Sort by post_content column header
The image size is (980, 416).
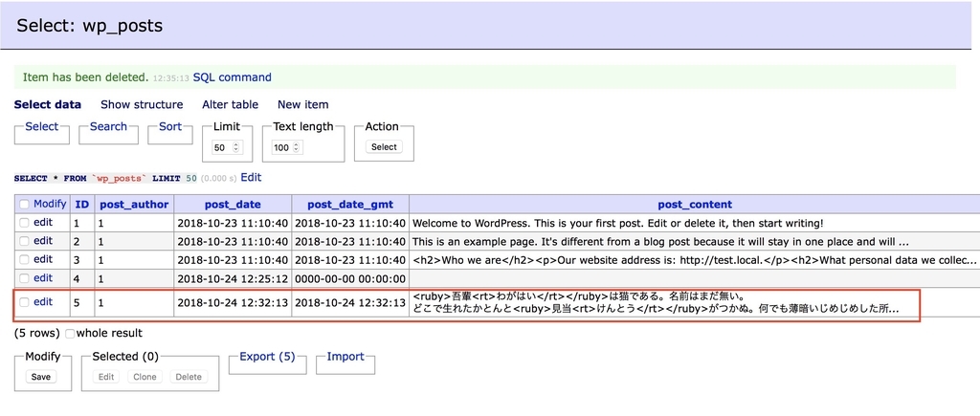(x=695, y=205)
